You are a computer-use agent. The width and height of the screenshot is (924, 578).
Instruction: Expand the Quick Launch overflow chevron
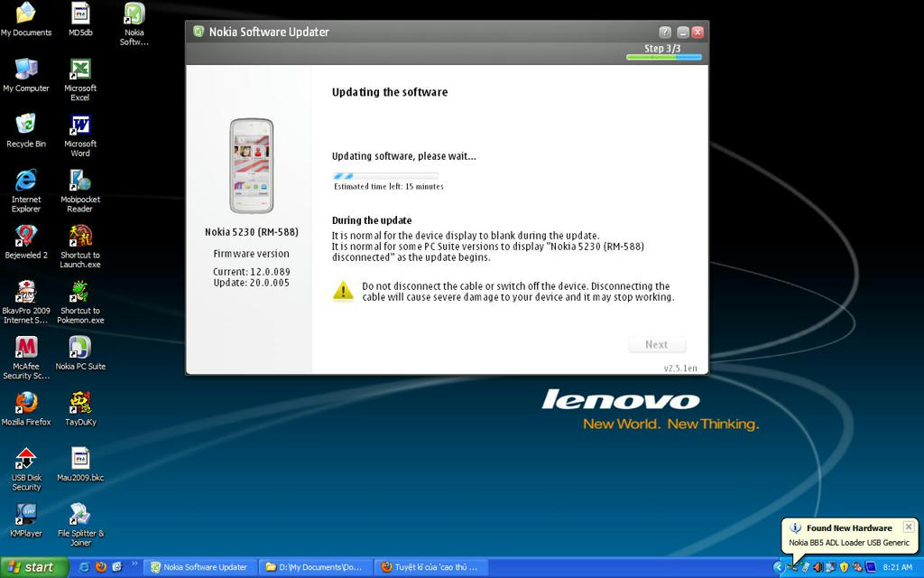135,564
